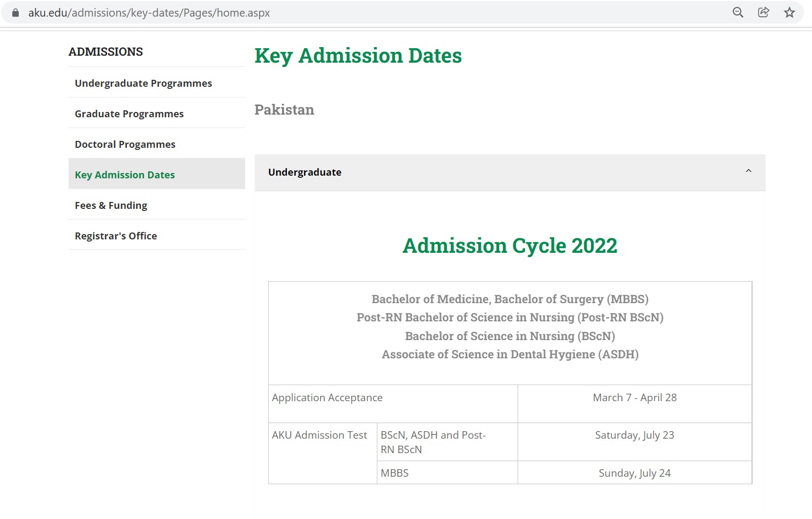Collapse the Undergraduate section
This screenshot has height=519, width=812.
tap(748, 170)
